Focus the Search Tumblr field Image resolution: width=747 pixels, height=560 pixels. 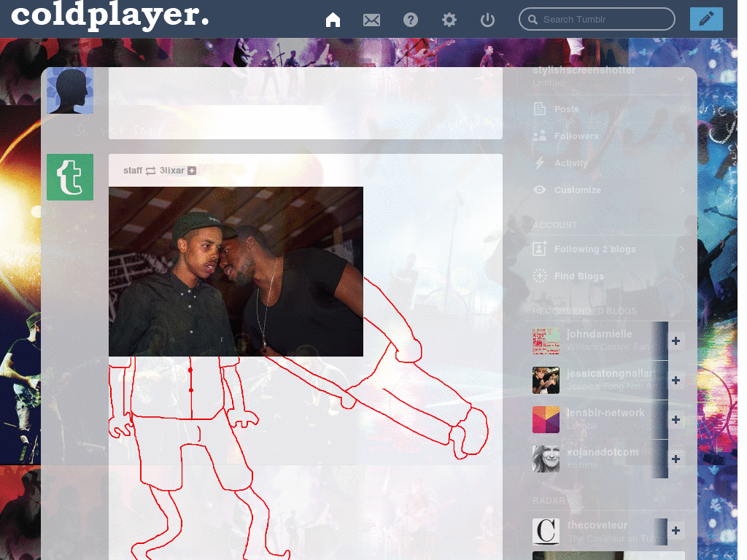597,19
